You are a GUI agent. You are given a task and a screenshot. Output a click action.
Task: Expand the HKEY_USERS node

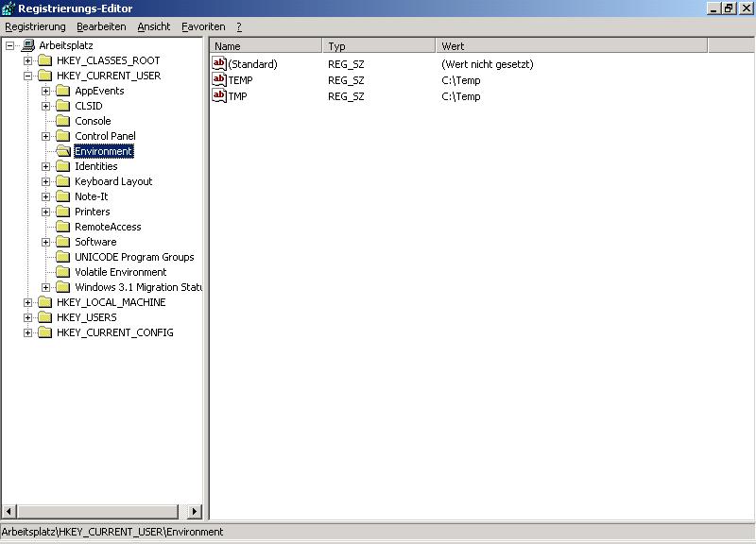click(x=28, y=317)
